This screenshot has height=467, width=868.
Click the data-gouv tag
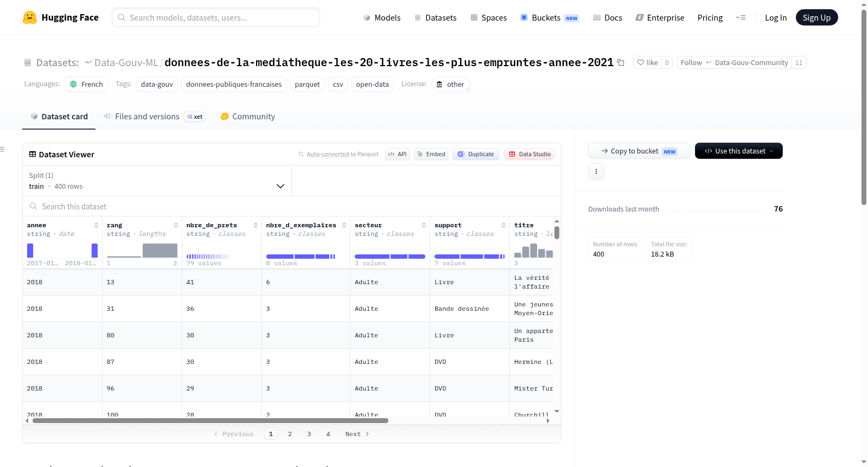coord(157,84)
